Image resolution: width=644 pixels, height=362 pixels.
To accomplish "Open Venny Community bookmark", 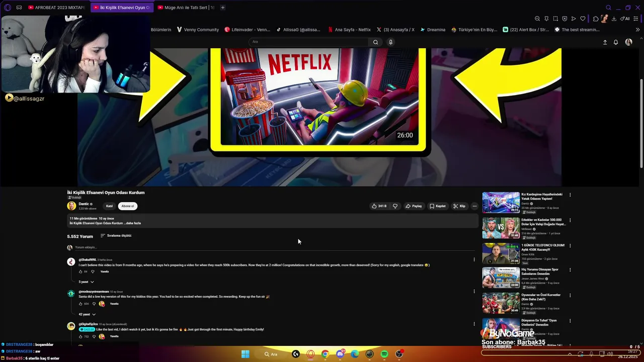I will click(198, 30).
